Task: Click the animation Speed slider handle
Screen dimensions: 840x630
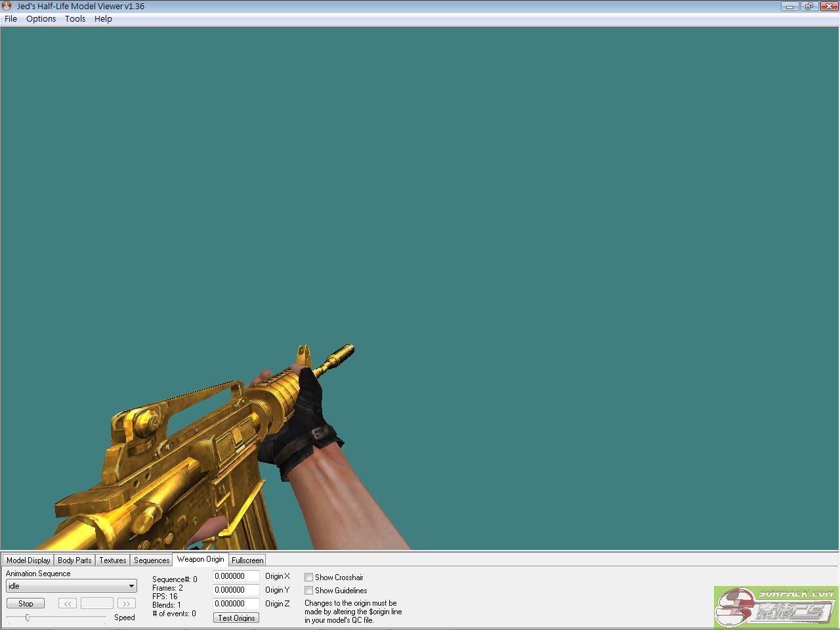Action: coord(27,618)
